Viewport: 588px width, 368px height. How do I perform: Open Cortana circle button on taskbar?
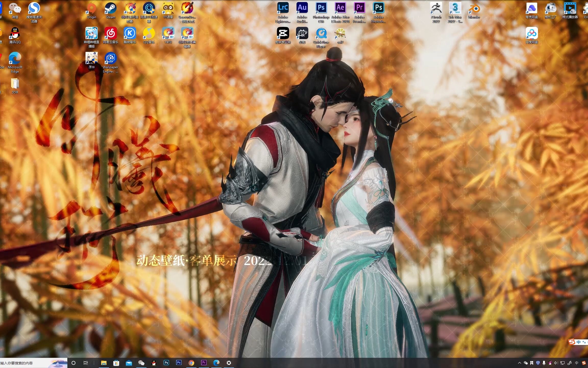(73, 363)
